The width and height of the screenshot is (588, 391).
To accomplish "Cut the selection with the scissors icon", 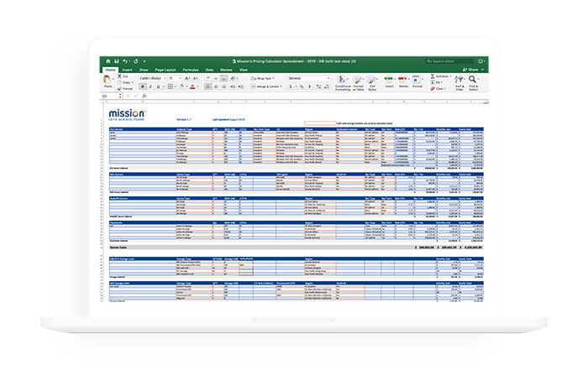I will point(119,76).
